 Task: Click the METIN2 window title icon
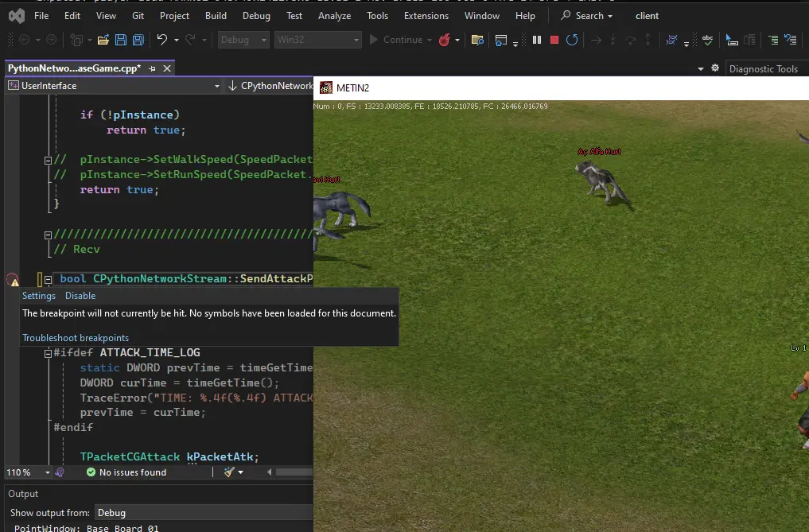[326, 87]
